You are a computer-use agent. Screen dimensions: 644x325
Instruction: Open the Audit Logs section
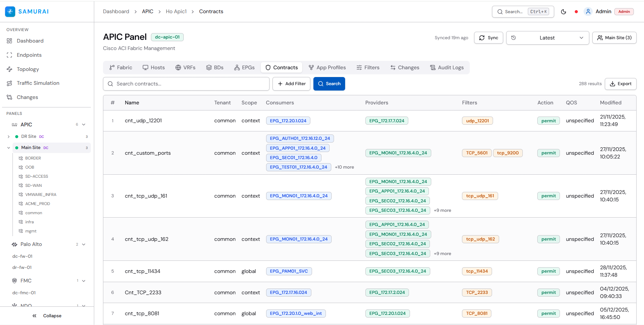coord(446,68)
